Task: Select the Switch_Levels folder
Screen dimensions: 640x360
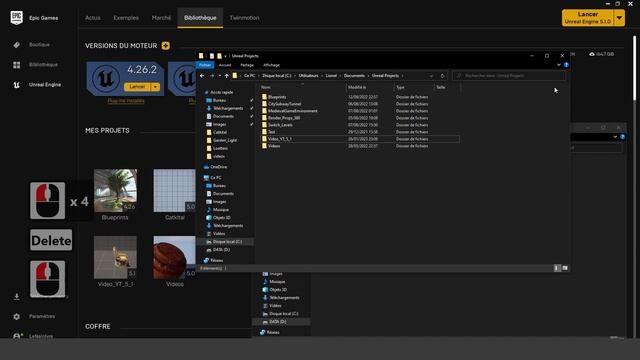Action: [280, 125]
